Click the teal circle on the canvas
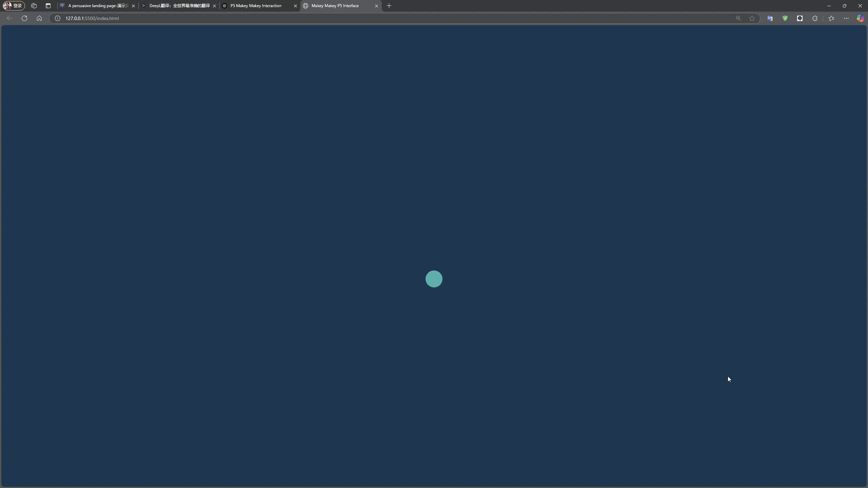 point(434,279)
